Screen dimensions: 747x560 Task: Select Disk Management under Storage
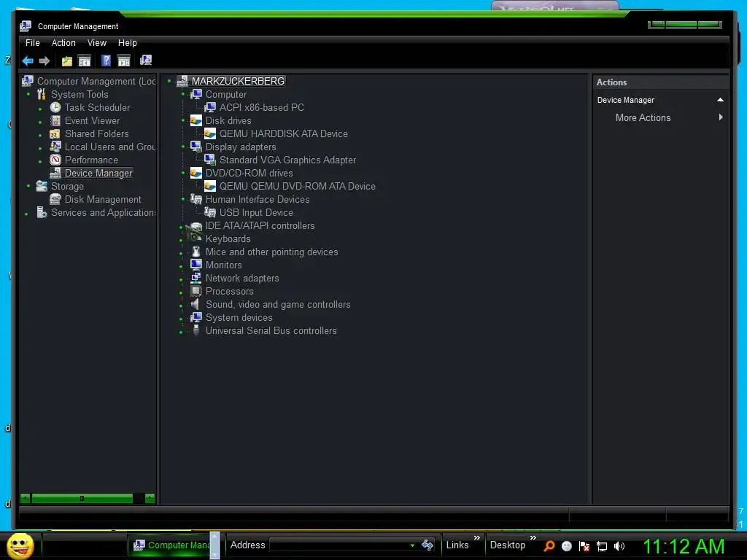point(103,200)
